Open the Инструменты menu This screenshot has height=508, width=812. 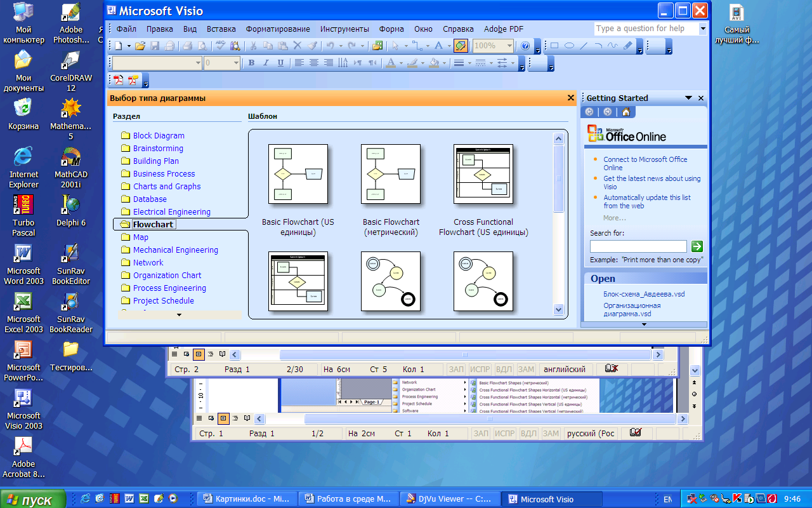pyautogui.click(x=344, y=29)
